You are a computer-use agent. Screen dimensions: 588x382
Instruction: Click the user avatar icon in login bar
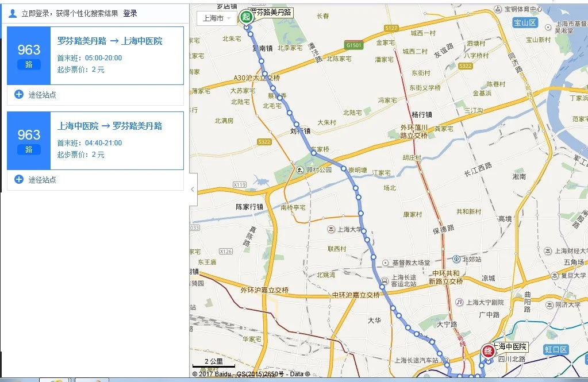pos(11,13)
